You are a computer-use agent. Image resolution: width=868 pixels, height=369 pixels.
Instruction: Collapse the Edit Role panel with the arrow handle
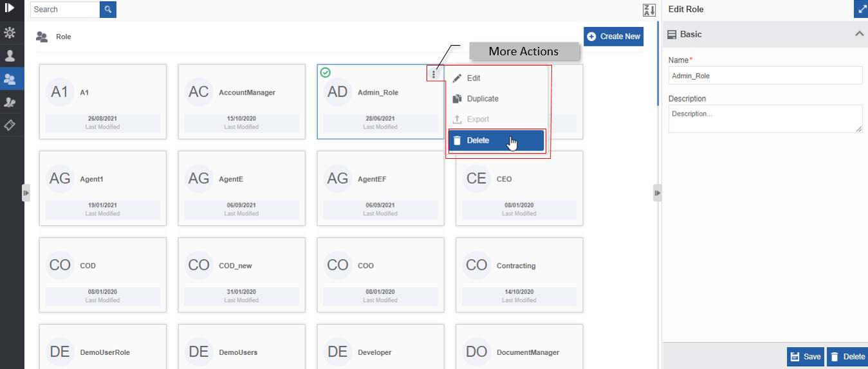[657, 193]
